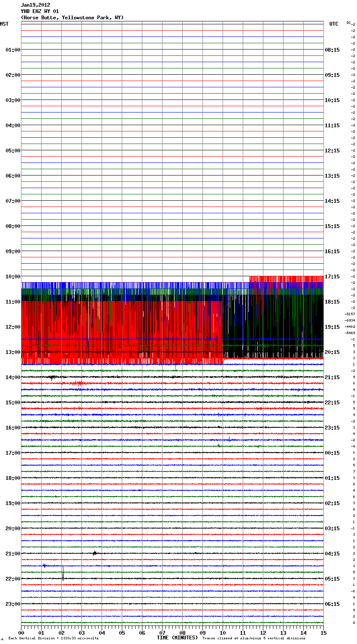Click the 00:15 UTC time label
The height and width of the screenshot is (644, 357).
point(332,453)
